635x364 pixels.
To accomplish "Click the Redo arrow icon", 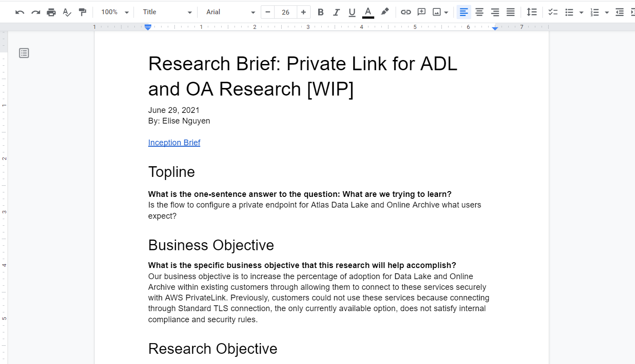I will [36, 12].
